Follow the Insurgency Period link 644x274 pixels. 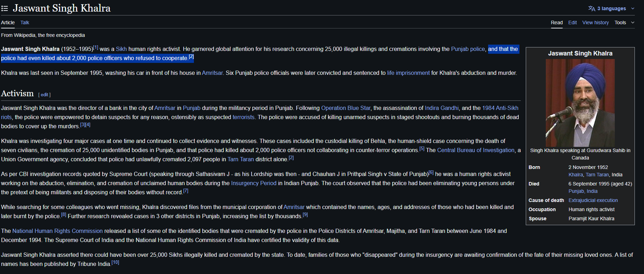pyautogui.click(x=254, y=183)
